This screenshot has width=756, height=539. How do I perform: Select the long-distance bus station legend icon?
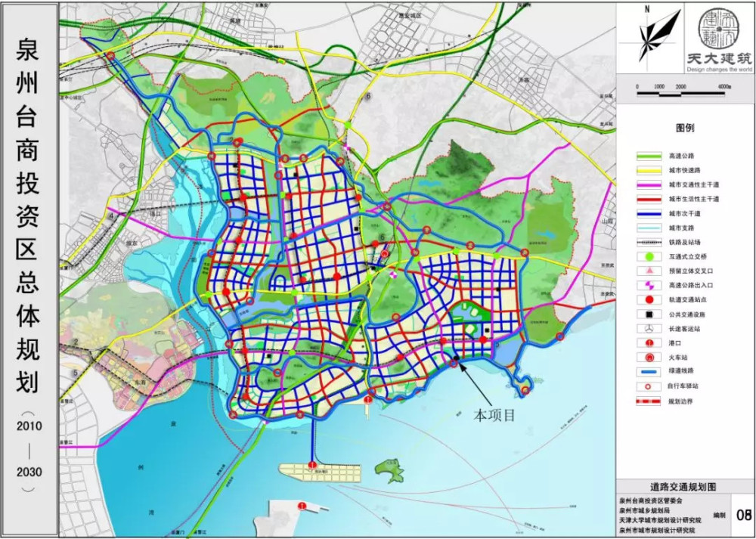pyautogui.click(x=649, y=329)
